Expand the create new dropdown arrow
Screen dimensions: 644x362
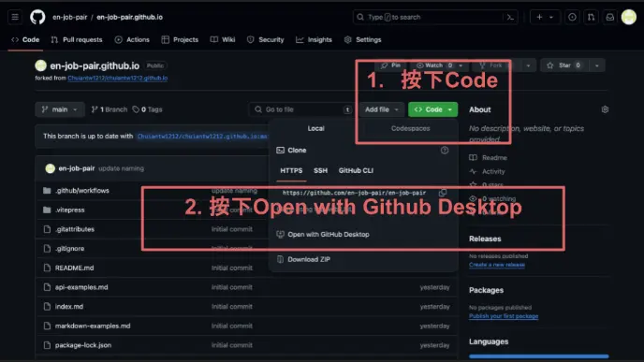tap(551, 17)
